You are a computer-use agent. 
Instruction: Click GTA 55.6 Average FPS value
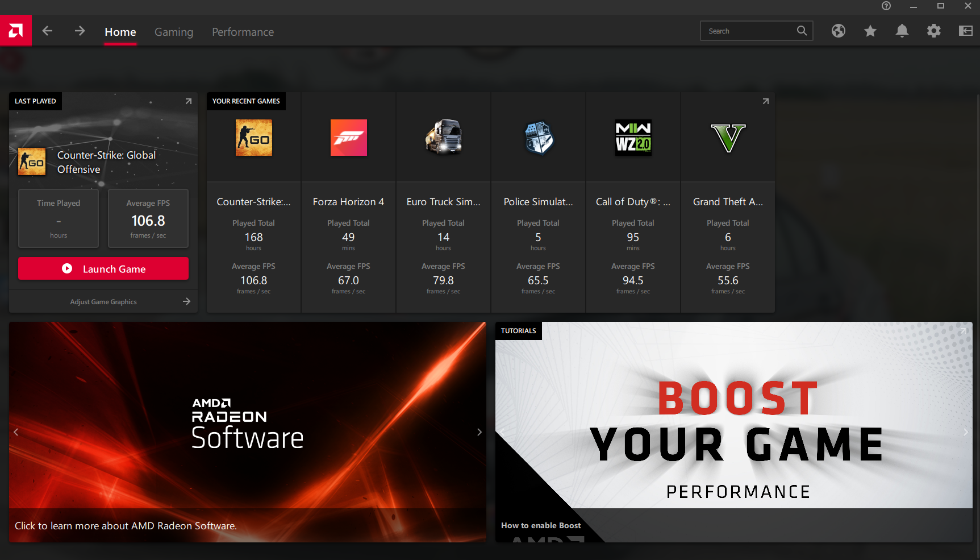(728, 280)
